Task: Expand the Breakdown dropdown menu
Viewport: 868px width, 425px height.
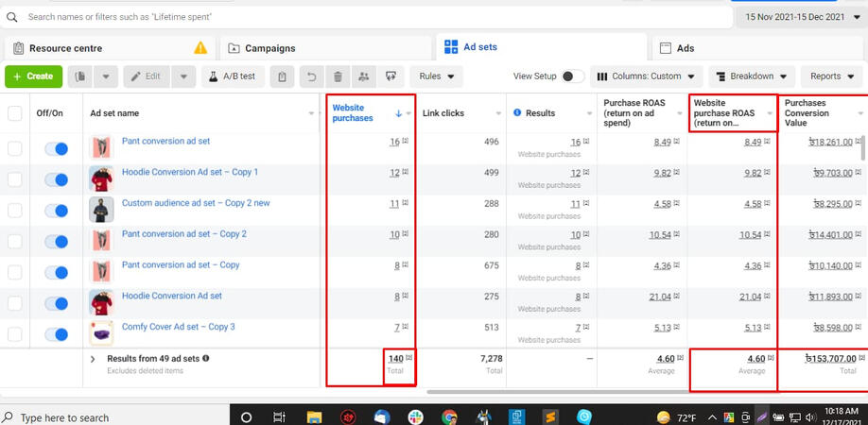Action: coord(753,76)
